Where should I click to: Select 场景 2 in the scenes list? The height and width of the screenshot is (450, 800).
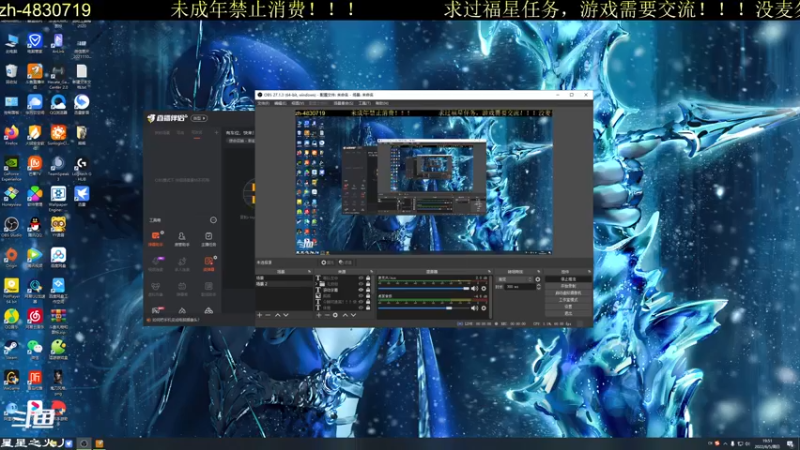tap(284, 283)
